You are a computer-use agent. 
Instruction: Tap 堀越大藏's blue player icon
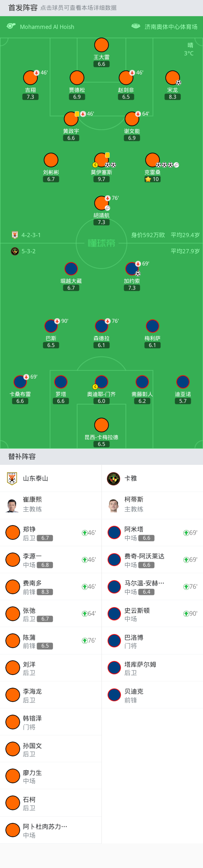[x=71, y=268]
